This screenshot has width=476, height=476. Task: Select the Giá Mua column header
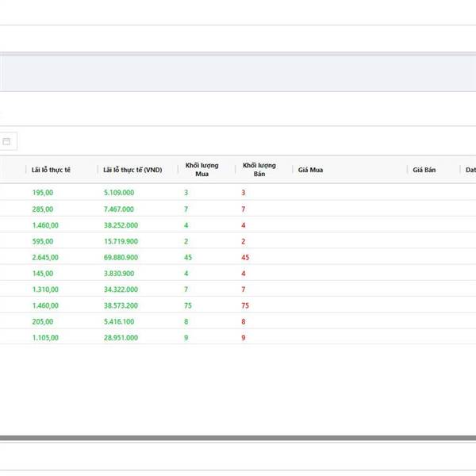click(310, 170)
